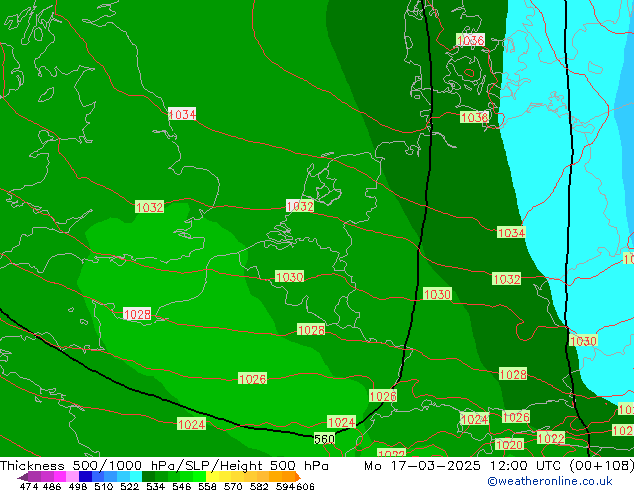Click the 1032 label over the Netherlands
Screen dimensions: 634x490
300,206
